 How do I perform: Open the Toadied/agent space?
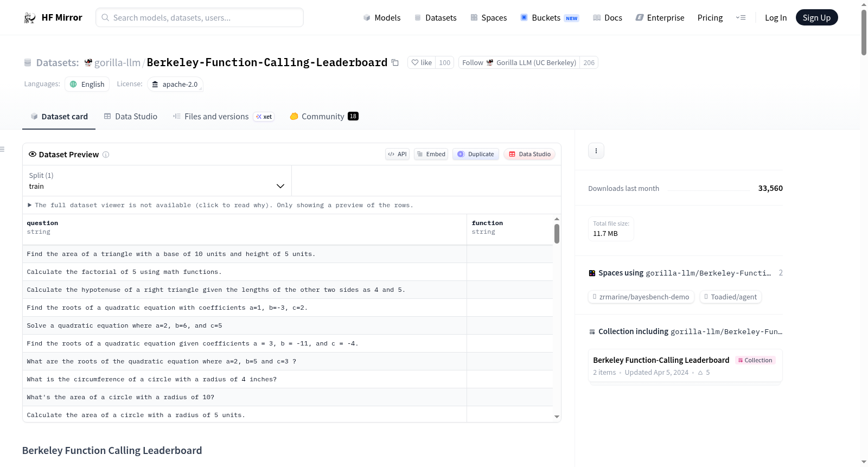coord(731,297)
